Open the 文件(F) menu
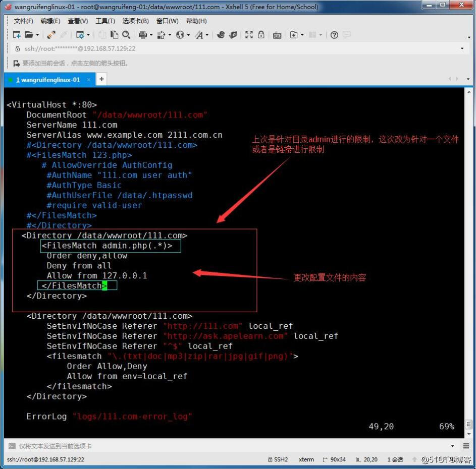Viewport: 476px width, 469px height. 23,21
